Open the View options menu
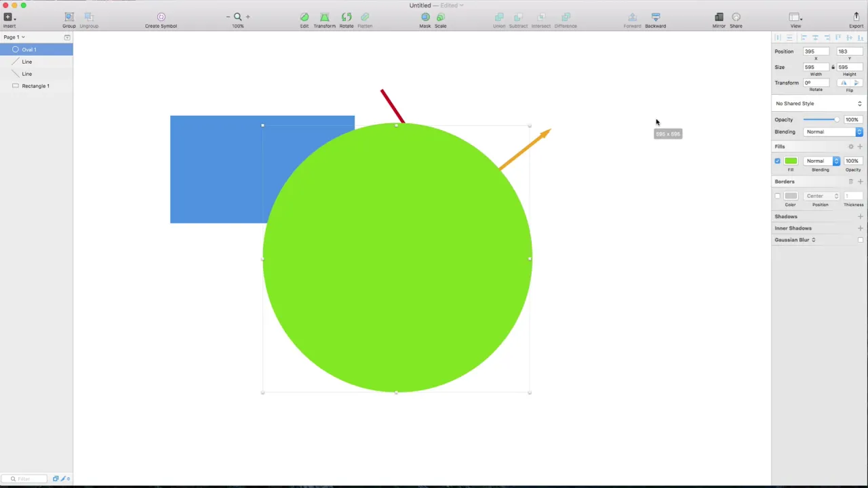Screen dimensions: 868x488 795,17
